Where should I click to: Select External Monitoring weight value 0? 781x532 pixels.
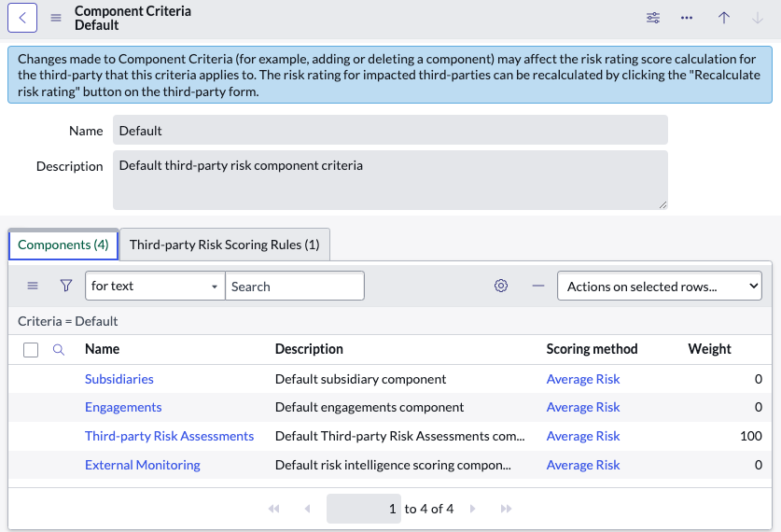click(x=758, y=465)
